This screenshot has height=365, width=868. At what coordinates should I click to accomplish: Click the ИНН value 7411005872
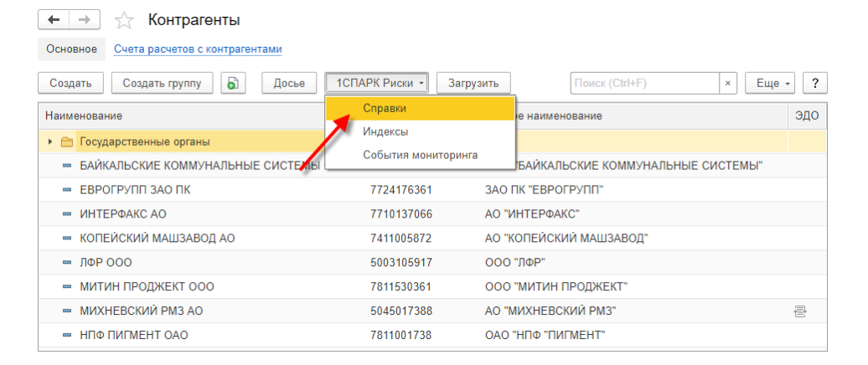[401, 239]
